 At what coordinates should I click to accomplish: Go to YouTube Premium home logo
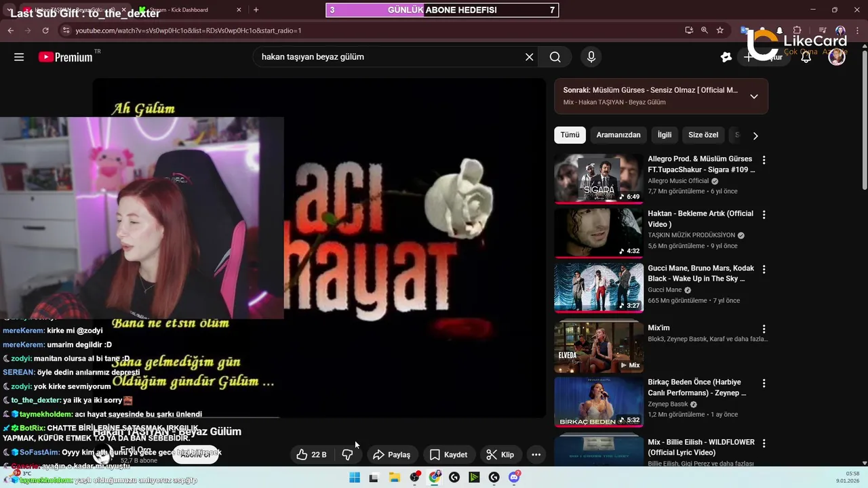click(x=66, y=57)
